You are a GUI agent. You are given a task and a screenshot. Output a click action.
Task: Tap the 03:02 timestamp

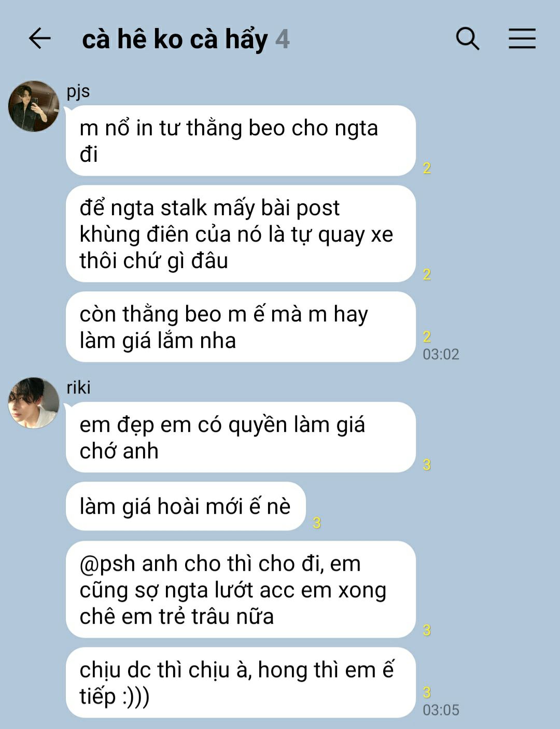(441, 354)
